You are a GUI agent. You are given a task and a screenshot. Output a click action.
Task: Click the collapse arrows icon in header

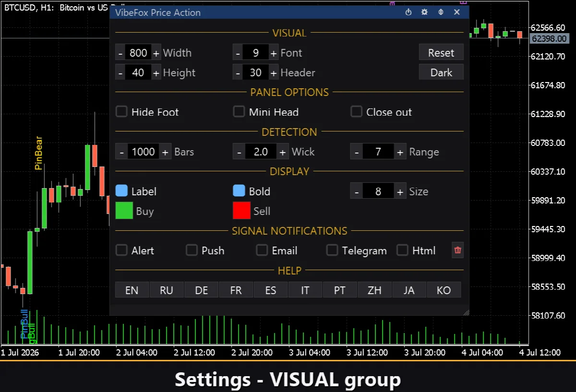click(441, 12)
